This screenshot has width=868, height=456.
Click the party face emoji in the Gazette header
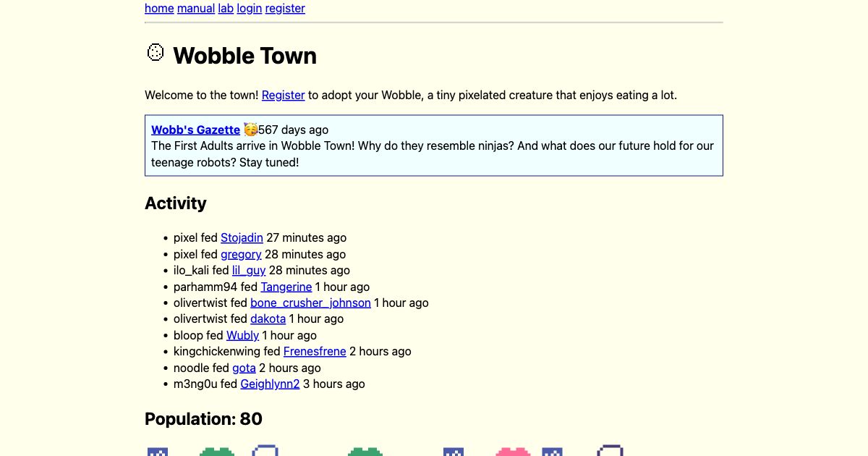pyautogui.click(x=249, y=129)
